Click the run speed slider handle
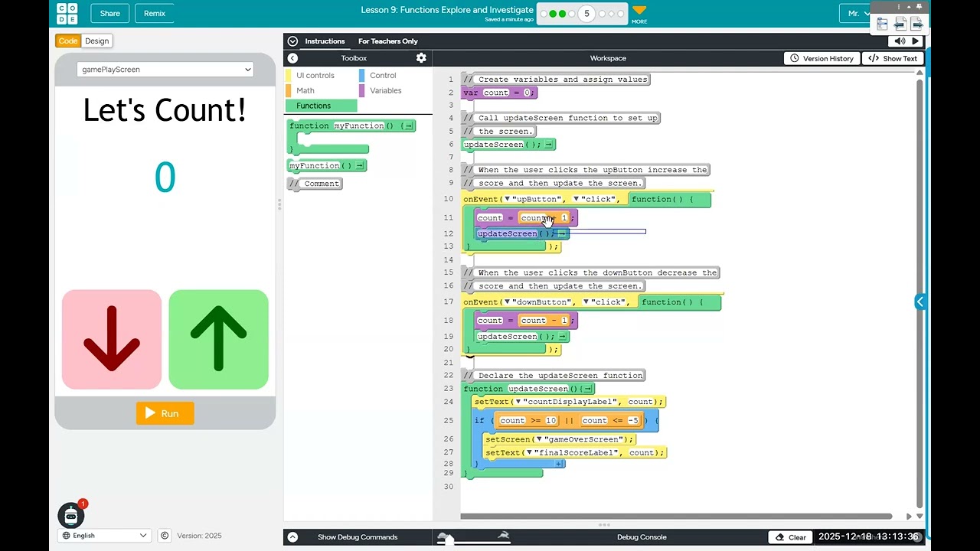The image size is (980, 551). click(x=449, y=541)
